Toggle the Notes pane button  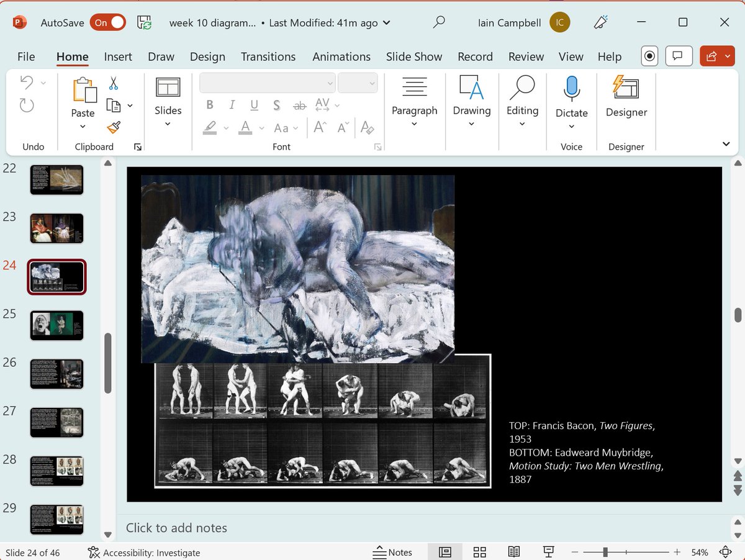(392, 552)
